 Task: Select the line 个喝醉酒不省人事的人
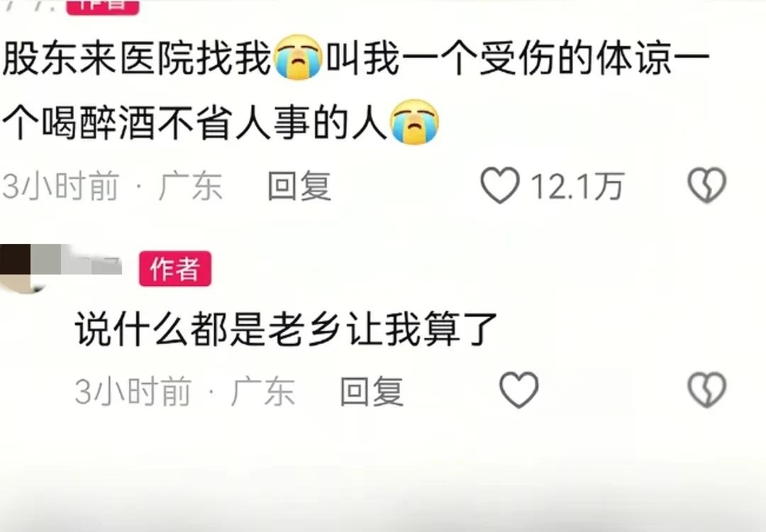pyautogui.click(x=195, y=123)
